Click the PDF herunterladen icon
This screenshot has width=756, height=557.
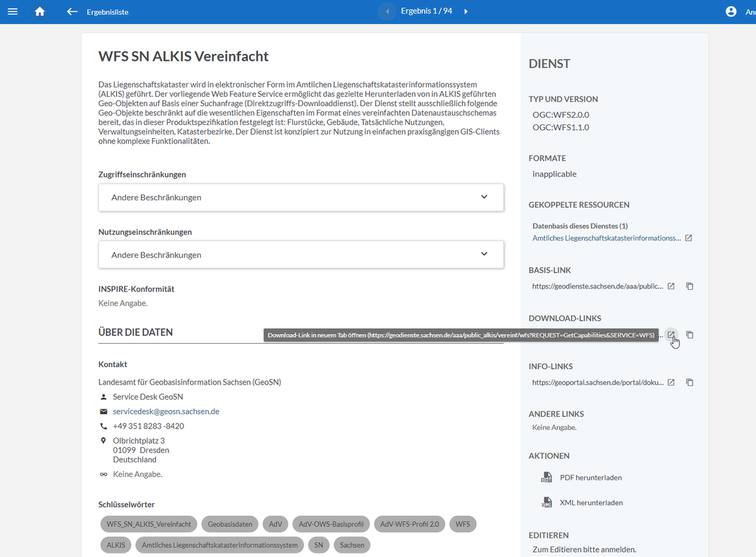545,477
